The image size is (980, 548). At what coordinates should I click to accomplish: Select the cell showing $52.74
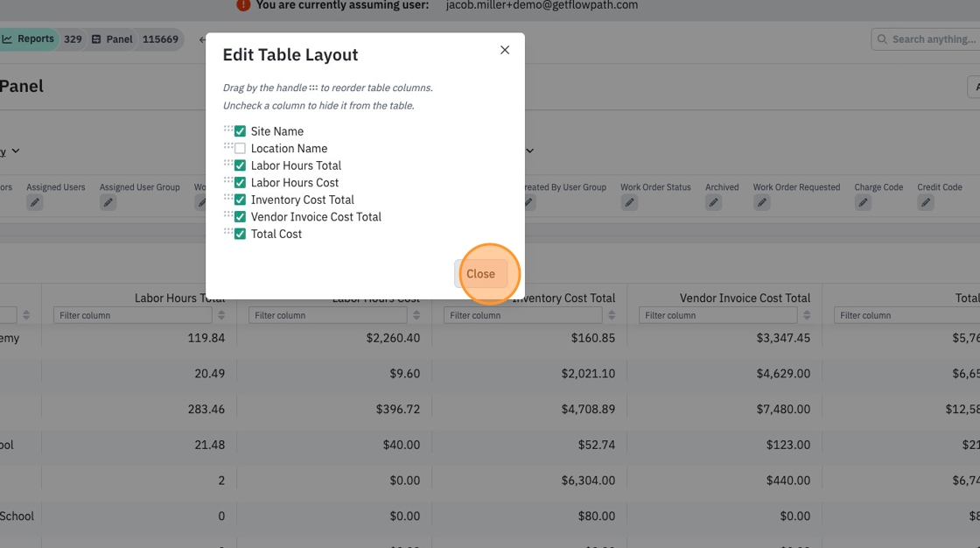[596, 445]
